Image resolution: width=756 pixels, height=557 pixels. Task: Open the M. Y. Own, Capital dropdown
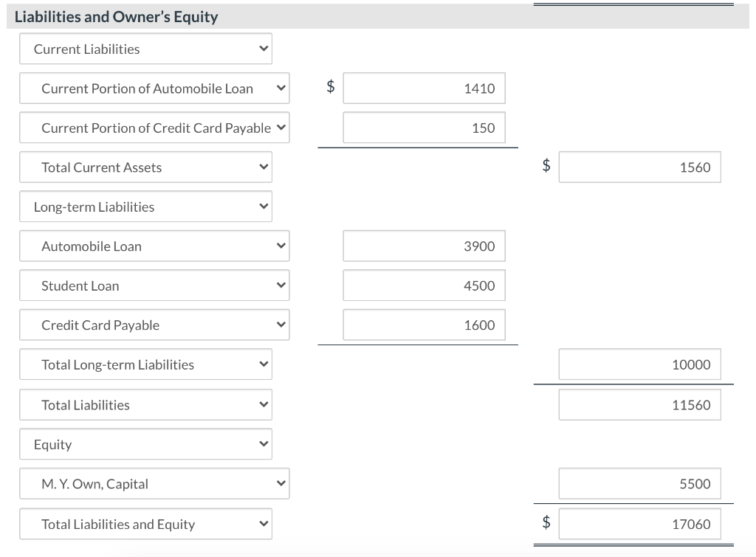(154, 484)
